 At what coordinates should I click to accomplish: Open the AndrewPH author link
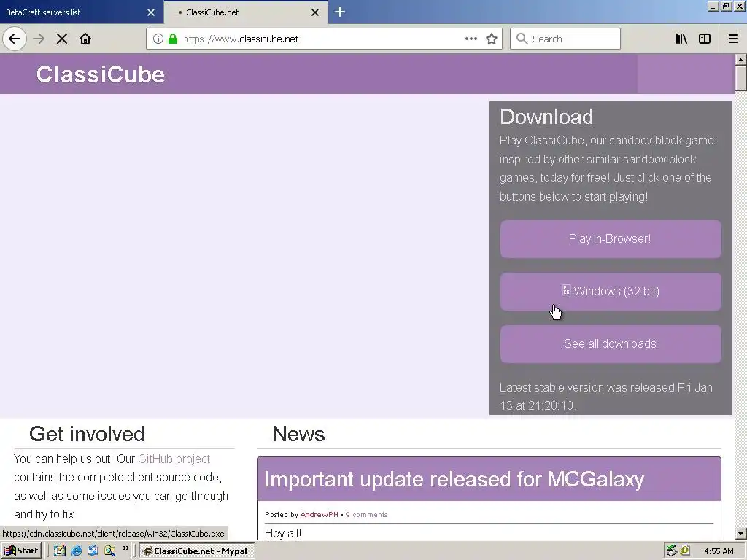pos(320,514)
